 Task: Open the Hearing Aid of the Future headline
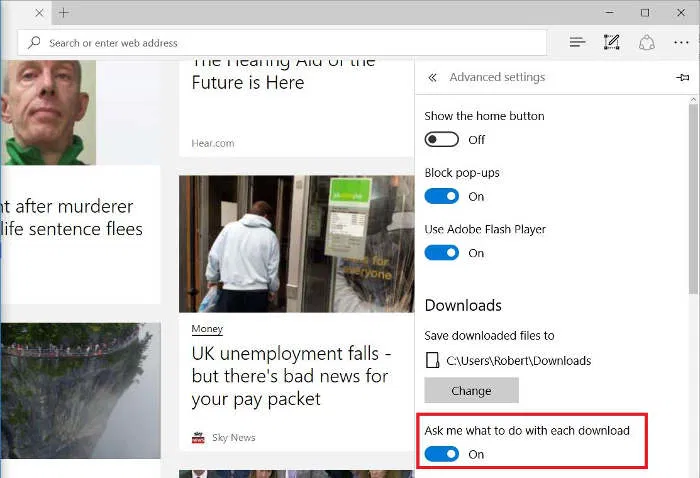click(x=283, y=74)
